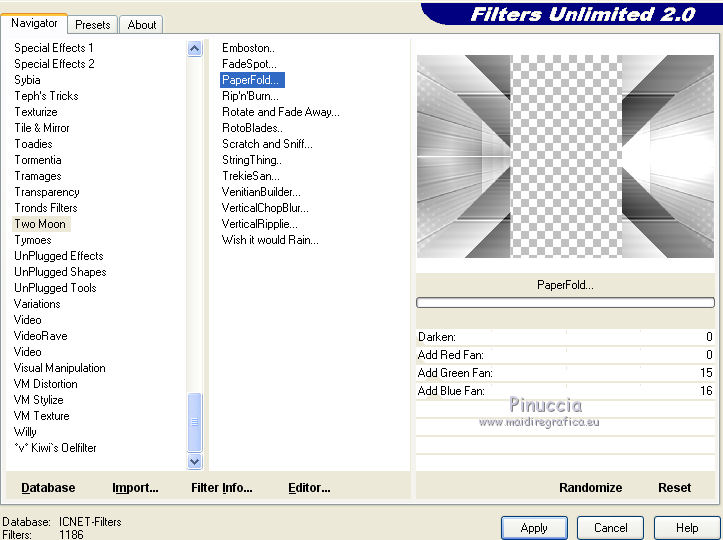Select the Special Effects 2 category
Screen dimensions: 723x540
click(54, 64)
